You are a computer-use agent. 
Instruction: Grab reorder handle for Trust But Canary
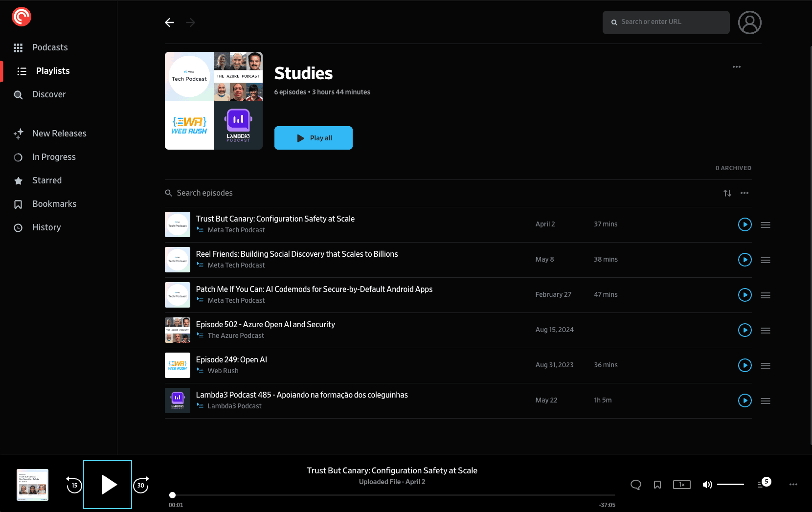[x=766, y=225]
